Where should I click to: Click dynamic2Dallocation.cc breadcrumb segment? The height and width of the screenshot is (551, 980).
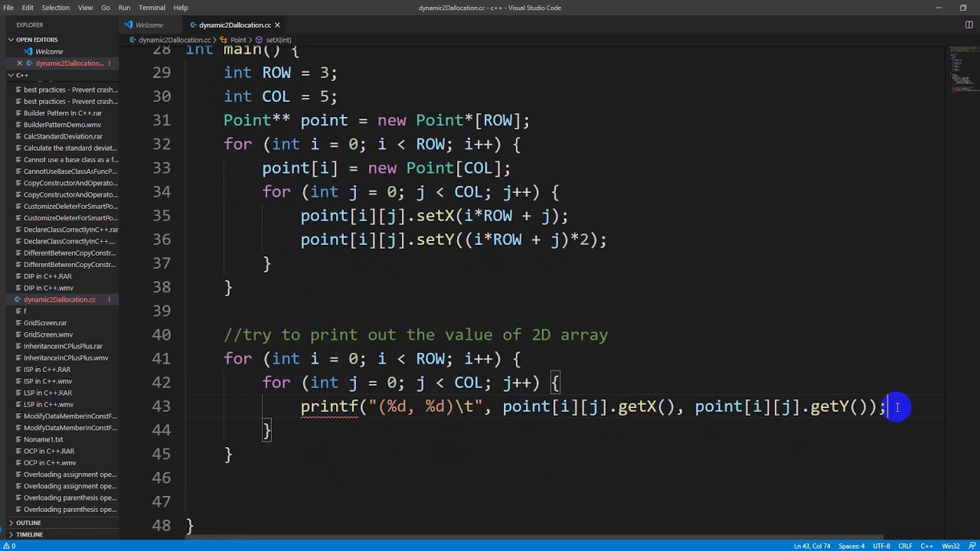pos(175,40)
